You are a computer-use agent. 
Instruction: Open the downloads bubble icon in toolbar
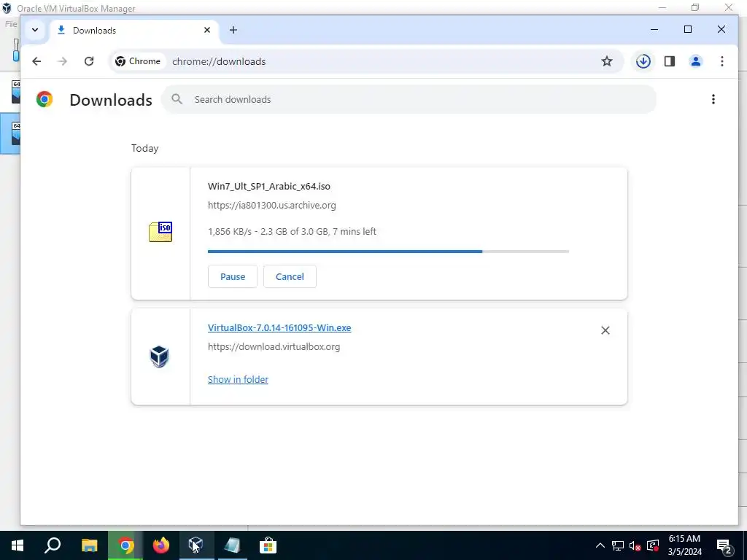pyautogui.click(x=643, y=61)
